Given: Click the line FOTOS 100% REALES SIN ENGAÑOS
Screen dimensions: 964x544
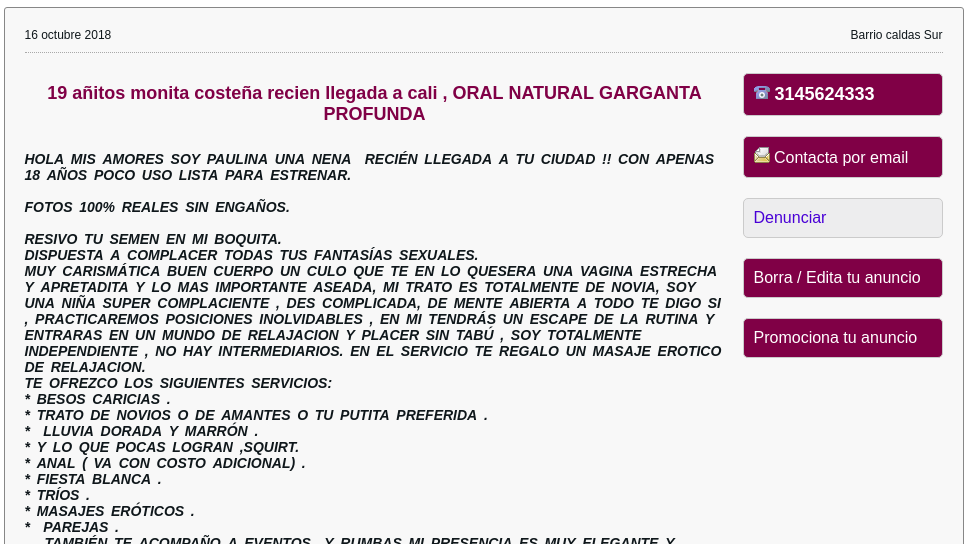Looking at the screenshot, I should coord(157,207).
